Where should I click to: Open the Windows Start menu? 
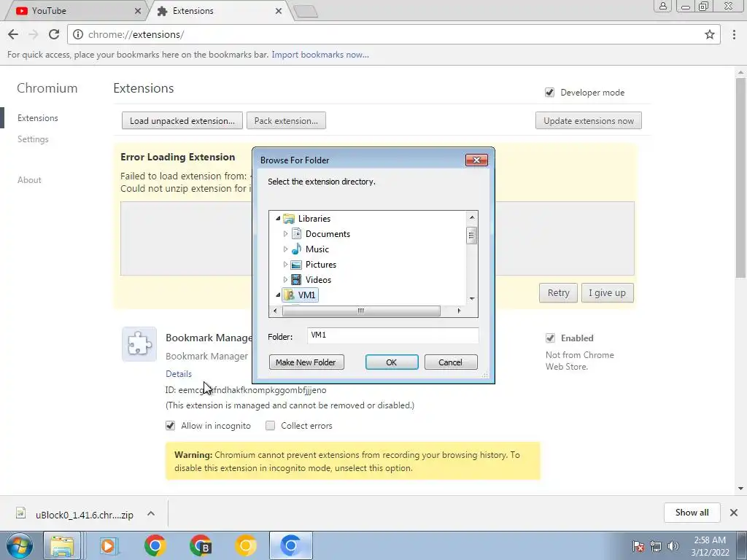(x=20, y=545)
